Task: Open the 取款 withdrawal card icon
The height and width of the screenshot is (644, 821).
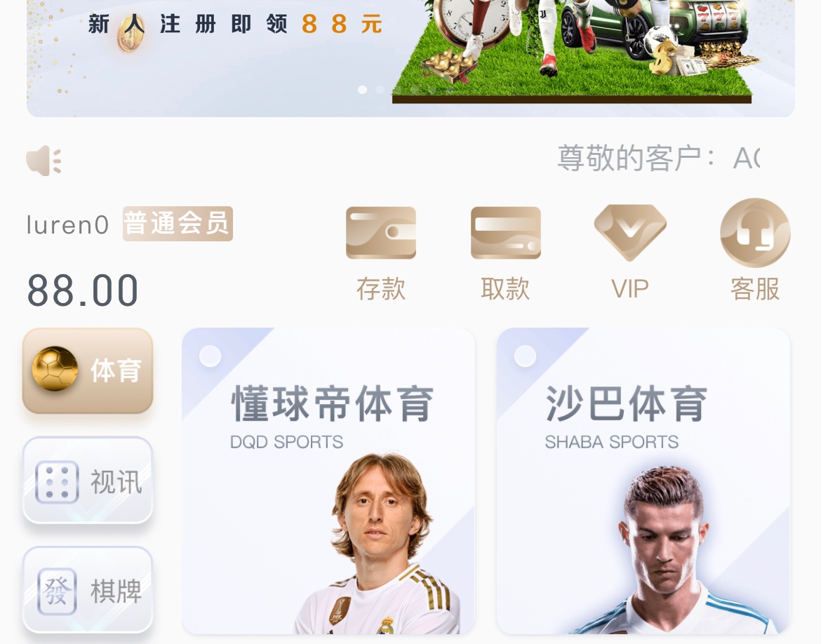Action: [x=505, y=232]
